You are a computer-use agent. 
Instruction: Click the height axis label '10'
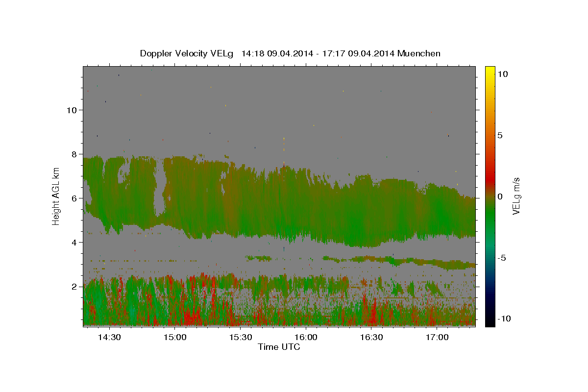pos(72,110)
